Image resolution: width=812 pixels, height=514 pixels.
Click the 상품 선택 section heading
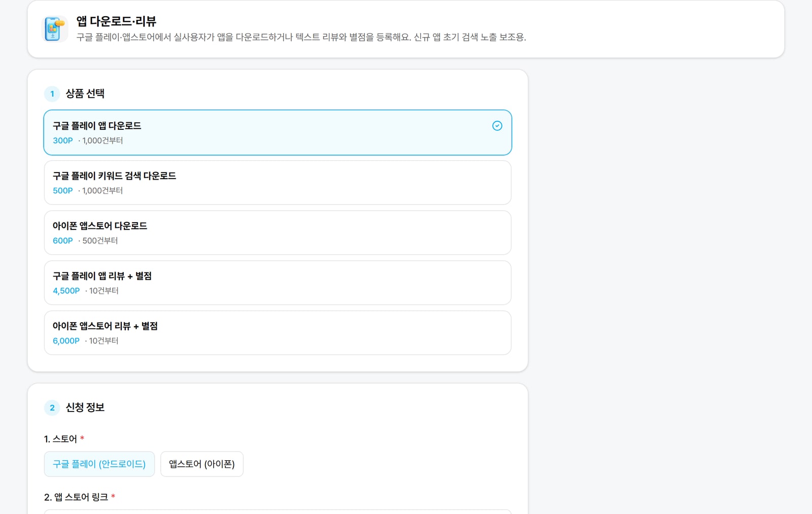85,93
